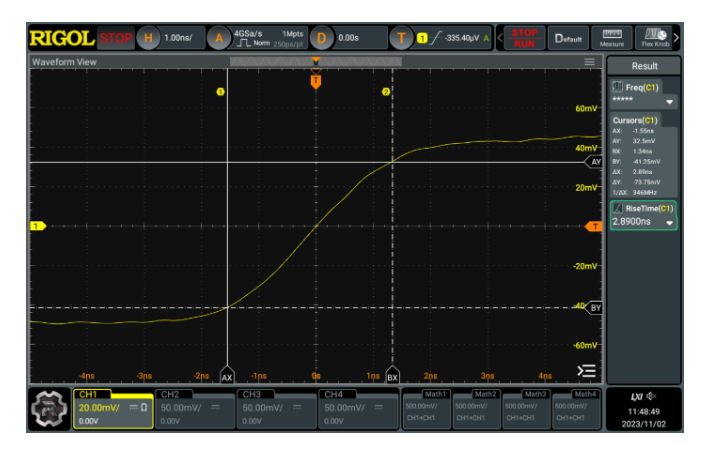
Task: Tap the 1/ΔX 346MHz readout
Action: click(635, 193)
